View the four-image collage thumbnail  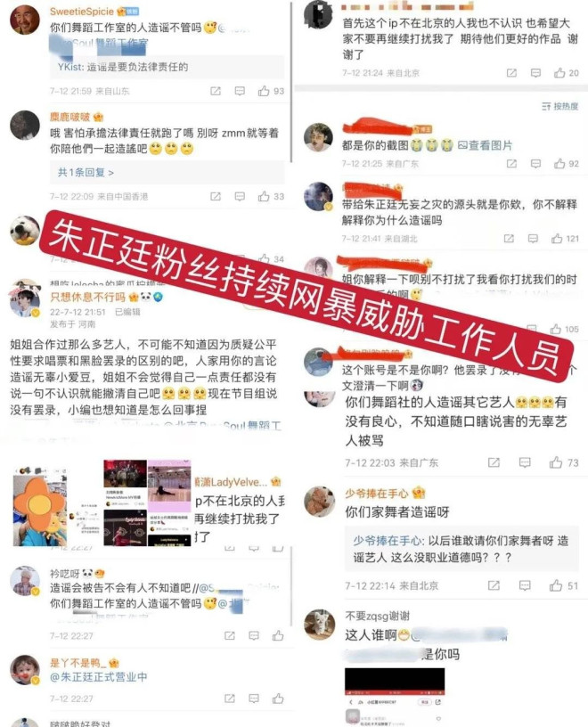tap(147, 502)
